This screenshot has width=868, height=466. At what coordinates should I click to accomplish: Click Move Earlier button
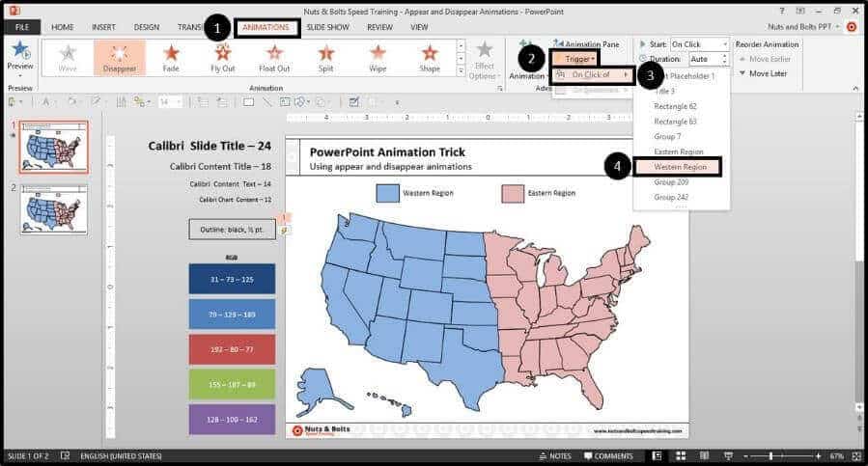(x=765, y=59)
